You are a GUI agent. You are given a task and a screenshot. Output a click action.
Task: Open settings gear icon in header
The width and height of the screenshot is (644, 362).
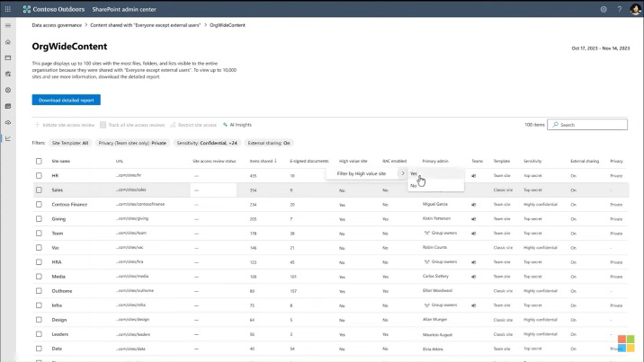point(604,9)
